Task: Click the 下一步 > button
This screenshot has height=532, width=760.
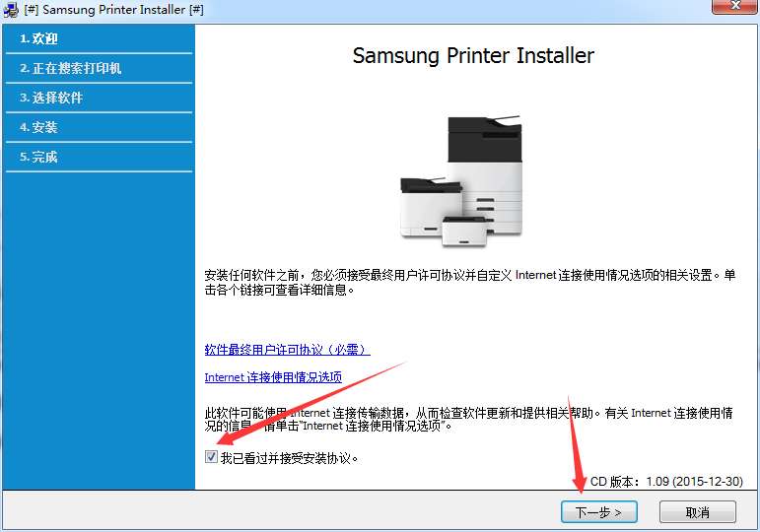Action: point(598,512)
